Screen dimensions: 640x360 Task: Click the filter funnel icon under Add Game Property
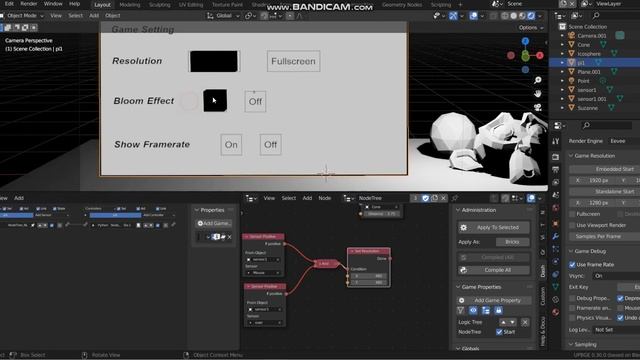point(461,311)
